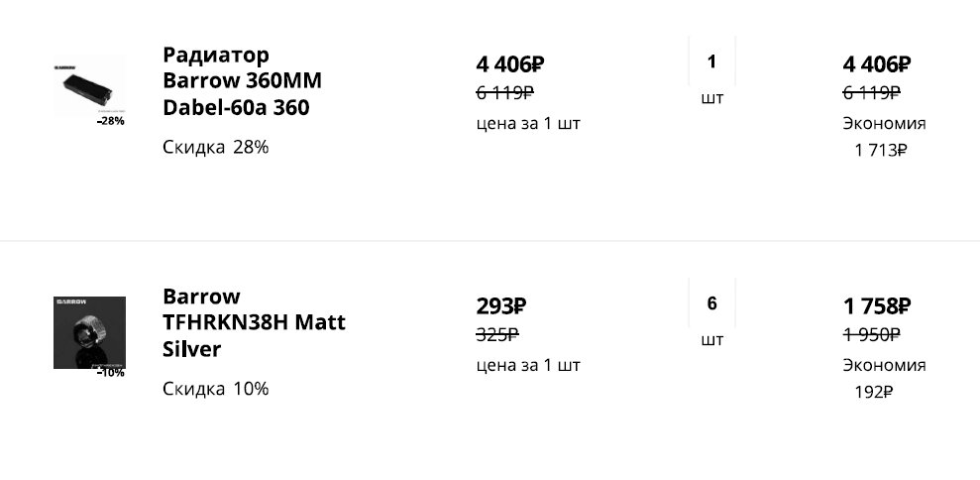Viewport: 980px width, 480px height.
Task: Open the Barrow TFHRKN38H Matt Silver product link
Action: pos(254,322)
